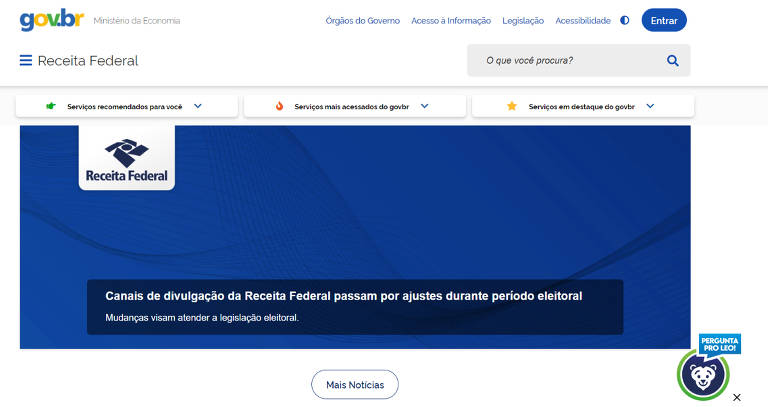
Task: Open the hamburger menu beside Receita Federal
Action: tap(26, 60)
